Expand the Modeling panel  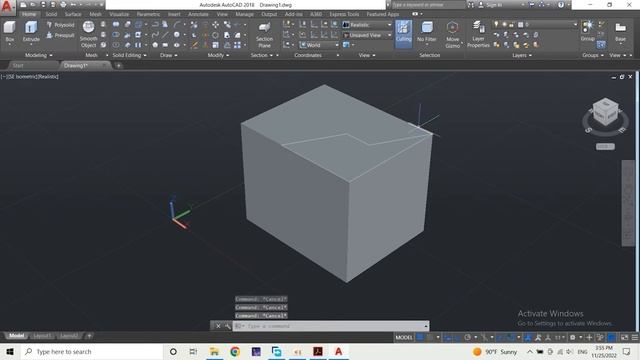pyautogui.click(x=39, y=55)
